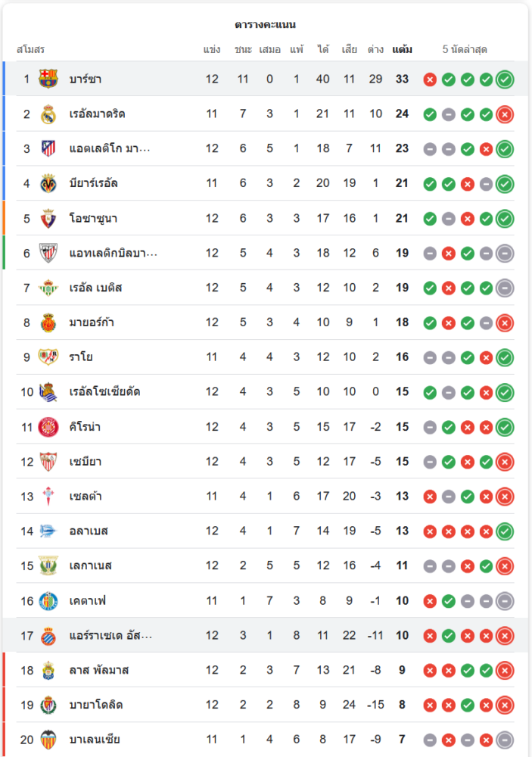Click the ตารางคะแนน table title

click(x=265, y=24)
